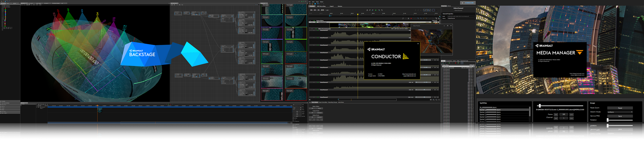Screen dimensions: 644x146
Task: Open the Library tab in properties
Action: 449,6
